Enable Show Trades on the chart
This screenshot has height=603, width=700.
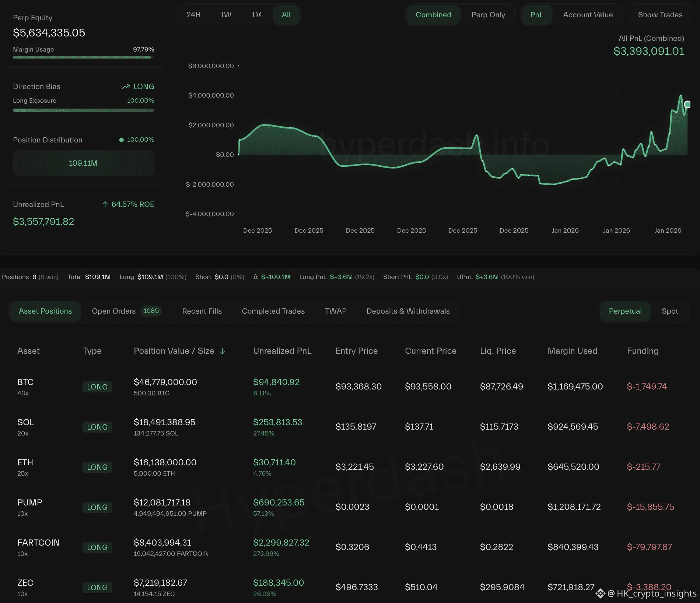tap(660, 15)
